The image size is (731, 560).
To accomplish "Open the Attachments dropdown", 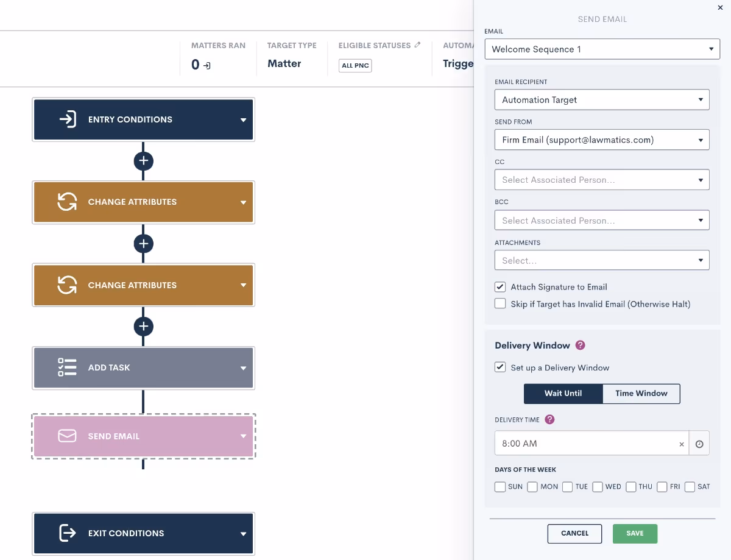I will [602, 260].
